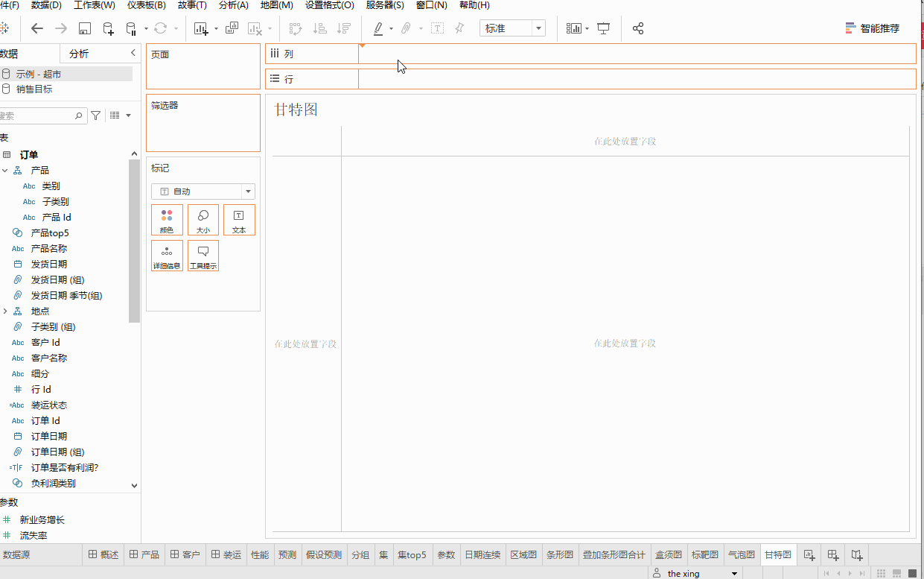Open the 数据源 tab
Viewport: 924px width, 579px height.
[17, 554]
